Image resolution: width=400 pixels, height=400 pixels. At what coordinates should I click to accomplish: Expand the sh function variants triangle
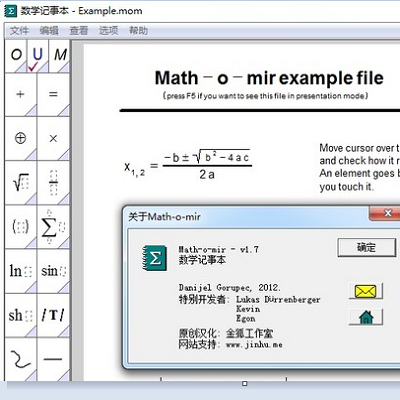coord(32,332)
